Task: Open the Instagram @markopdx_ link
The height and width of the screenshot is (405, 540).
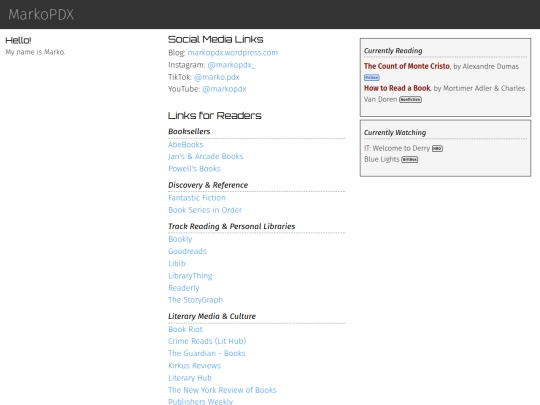Action: tap(231, 65)
